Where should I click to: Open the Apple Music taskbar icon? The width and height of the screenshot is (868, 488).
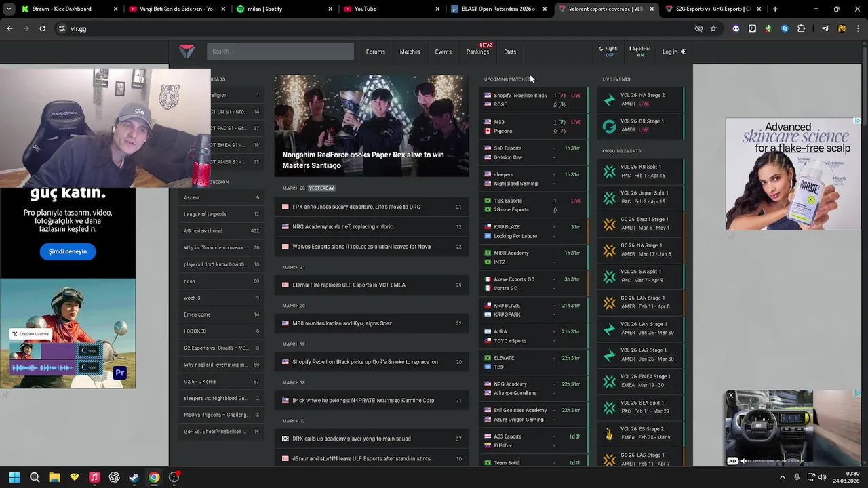[94, 477]
